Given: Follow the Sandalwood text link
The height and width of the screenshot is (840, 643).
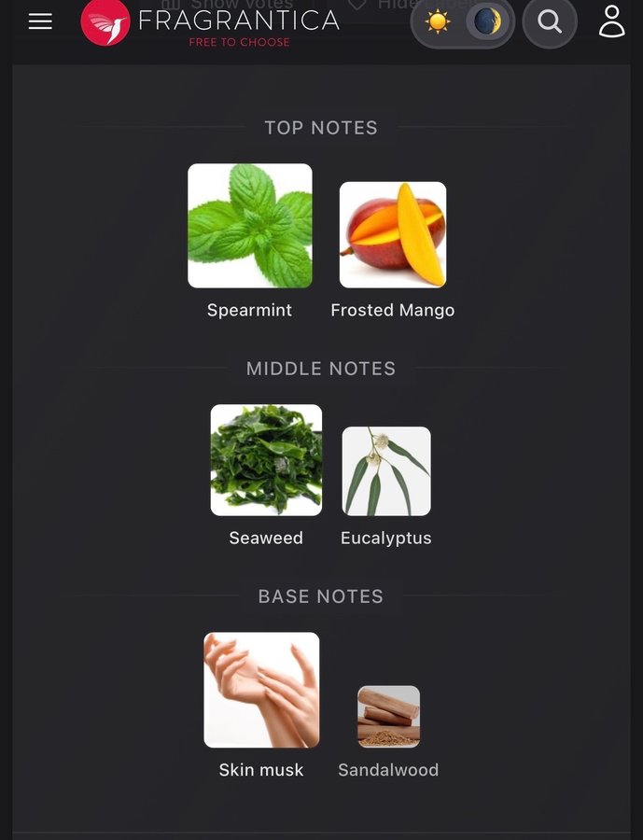Looking at the screenshot, I should tap(388, 770).
